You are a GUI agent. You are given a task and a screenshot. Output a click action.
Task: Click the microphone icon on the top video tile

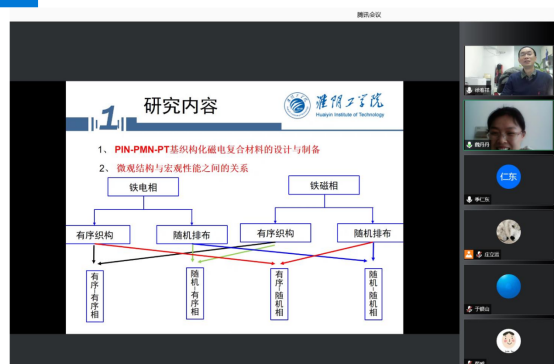(469, 90)
